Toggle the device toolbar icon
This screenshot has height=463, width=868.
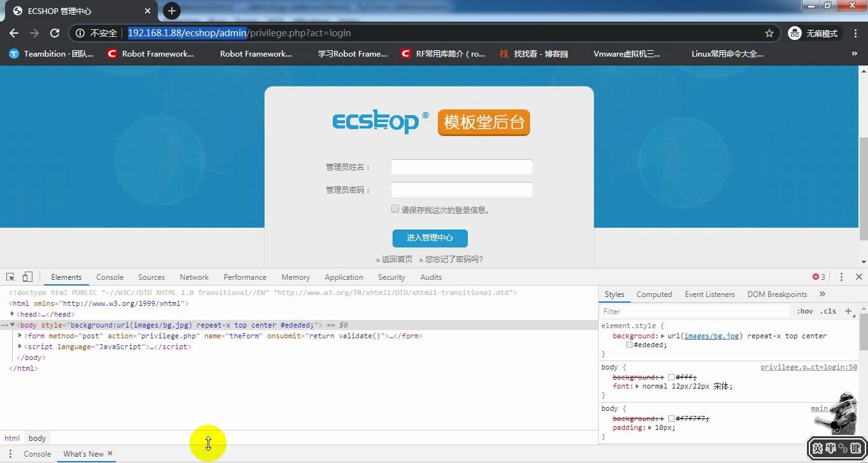tap(27, 277)
